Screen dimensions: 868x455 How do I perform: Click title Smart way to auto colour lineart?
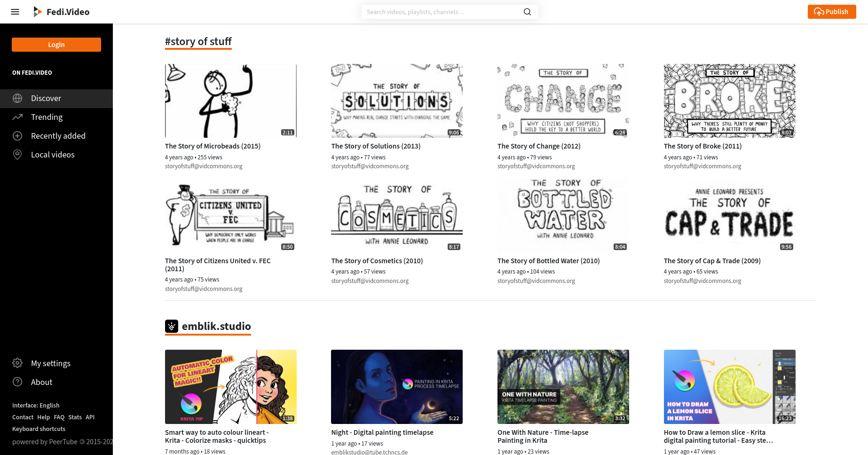pyautogui.click(x=217, y=436)
